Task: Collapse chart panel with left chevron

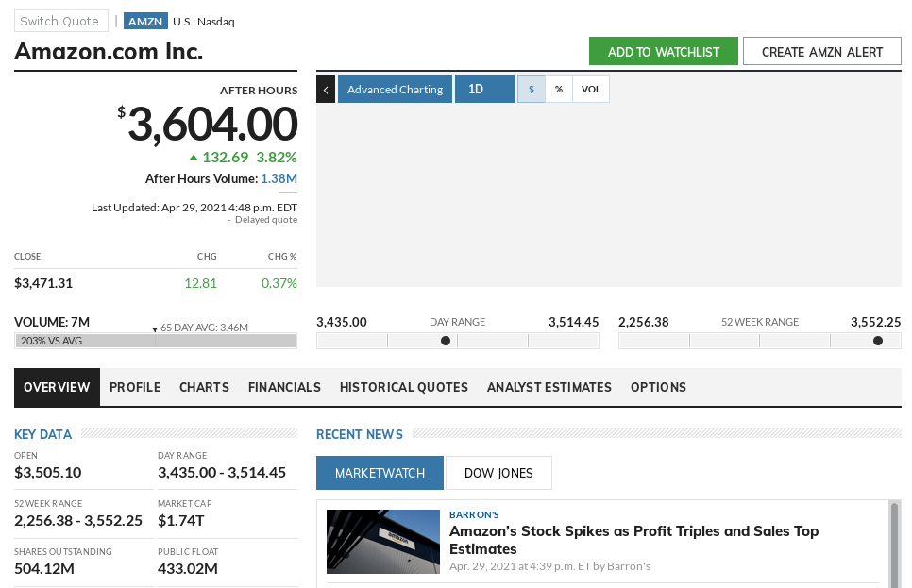Action: tap(326, 90)
